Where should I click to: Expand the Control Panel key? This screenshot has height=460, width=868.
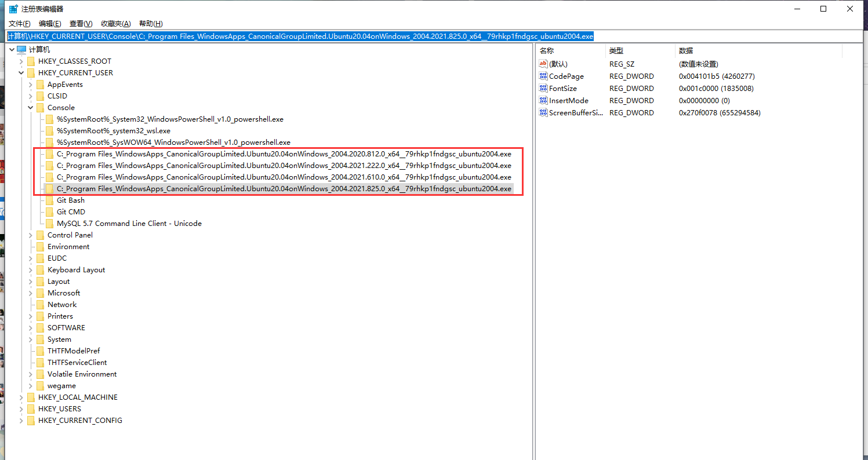[x=31, y=235]
